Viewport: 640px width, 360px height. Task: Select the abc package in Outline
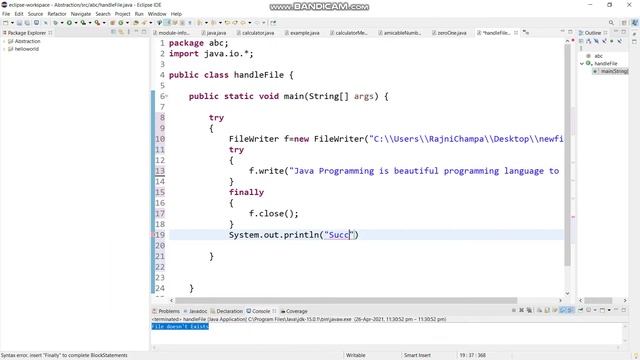(x=598, y=56)
